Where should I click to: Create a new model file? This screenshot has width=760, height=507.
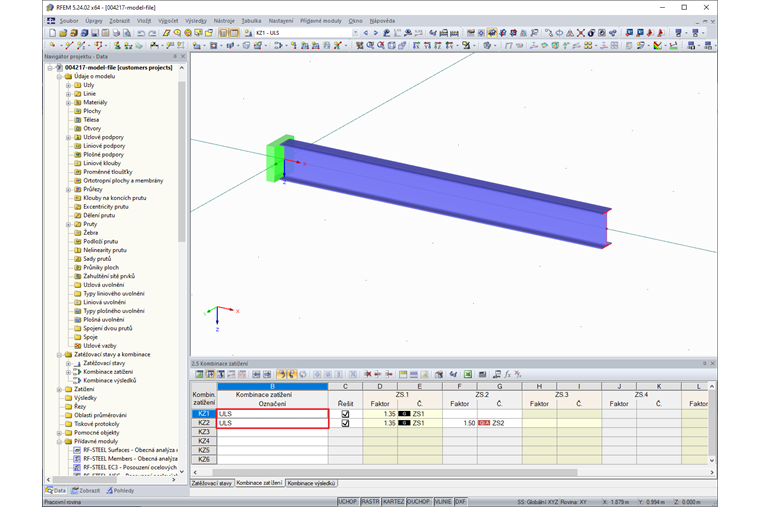click(x=52, y=33)
